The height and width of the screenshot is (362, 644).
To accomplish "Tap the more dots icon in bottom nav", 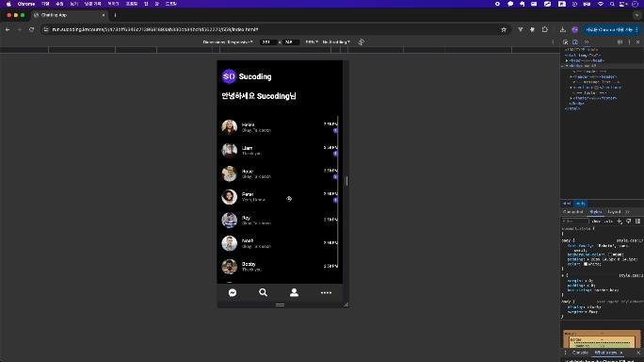I will click(326, 292).
